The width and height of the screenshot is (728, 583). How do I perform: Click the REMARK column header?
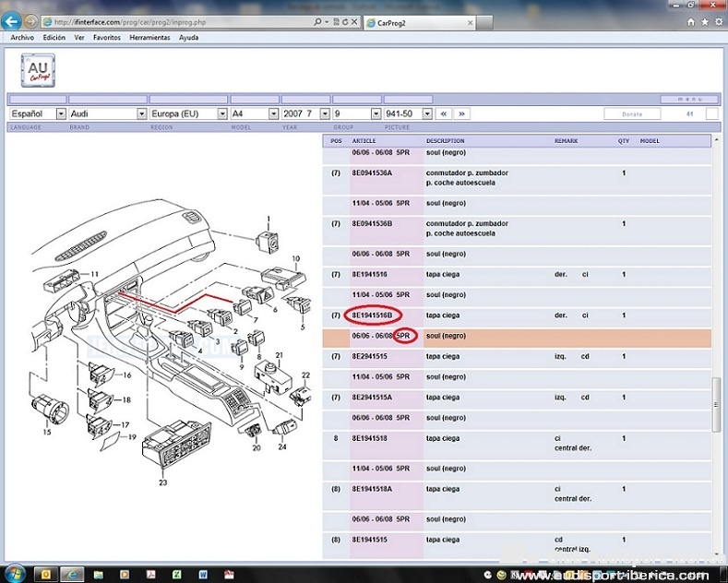tap(566, 140)
